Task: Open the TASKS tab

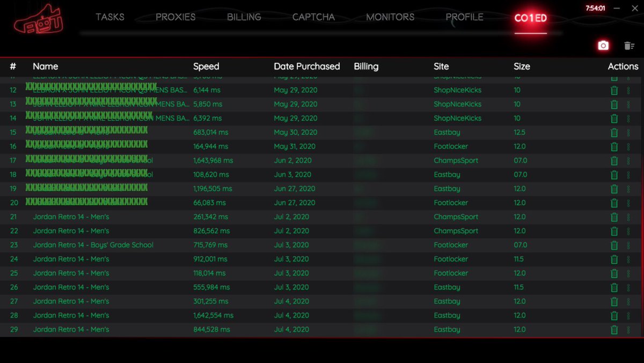Action: tap(109, 17)
